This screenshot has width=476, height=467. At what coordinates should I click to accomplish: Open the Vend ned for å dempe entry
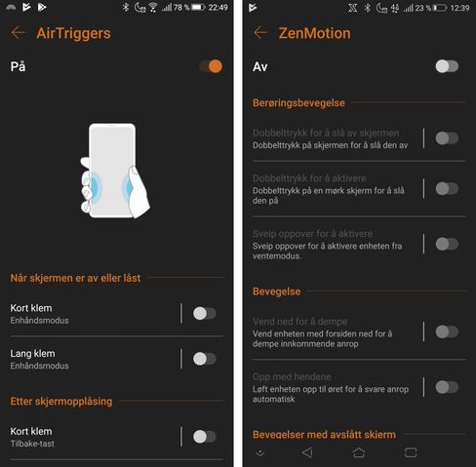(336, 332)
